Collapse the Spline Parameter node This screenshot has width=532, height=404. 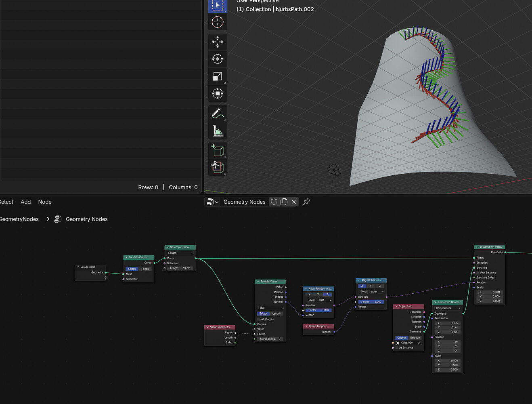point(207,327)
